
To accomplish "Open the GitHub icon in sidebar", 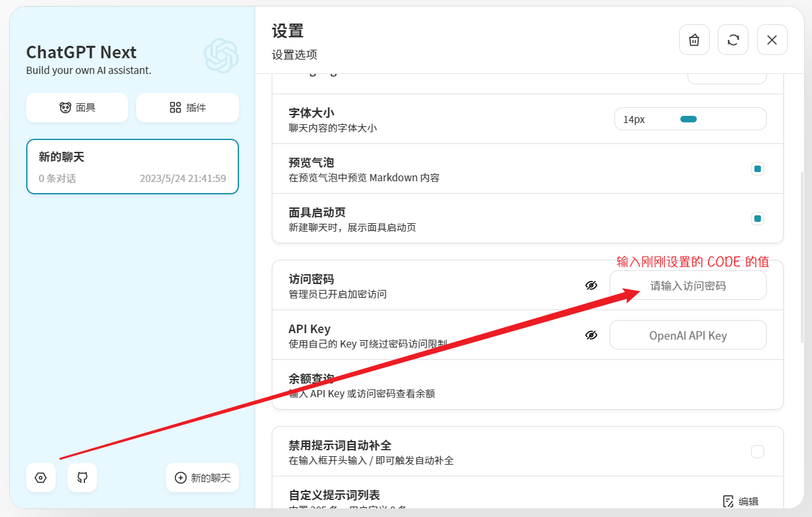I will (x=82, y=478).
